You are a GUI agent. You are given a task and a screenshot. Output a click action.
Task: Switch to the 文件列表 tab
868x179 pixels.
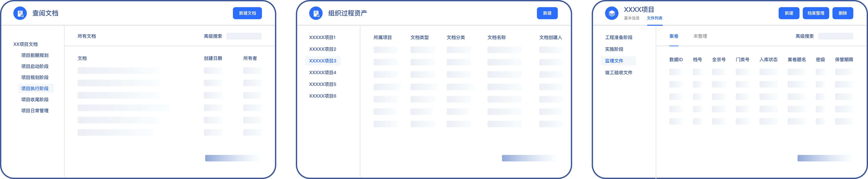[x=654, y=18]
